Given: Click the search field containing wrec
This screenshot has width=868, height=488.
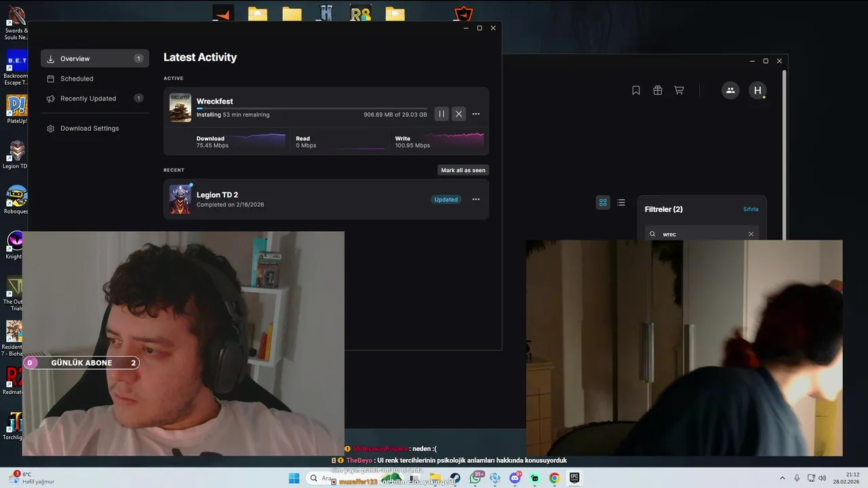Looking at the screenshot, I should coord(702,234).
